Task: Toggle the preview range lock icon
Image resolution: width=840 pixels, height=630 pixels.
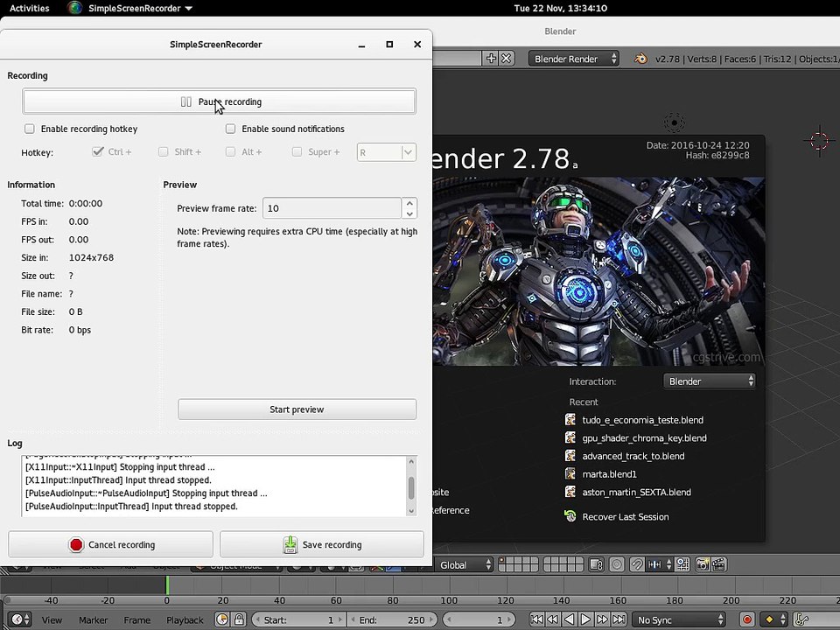Action: click(x=239, y=619)
